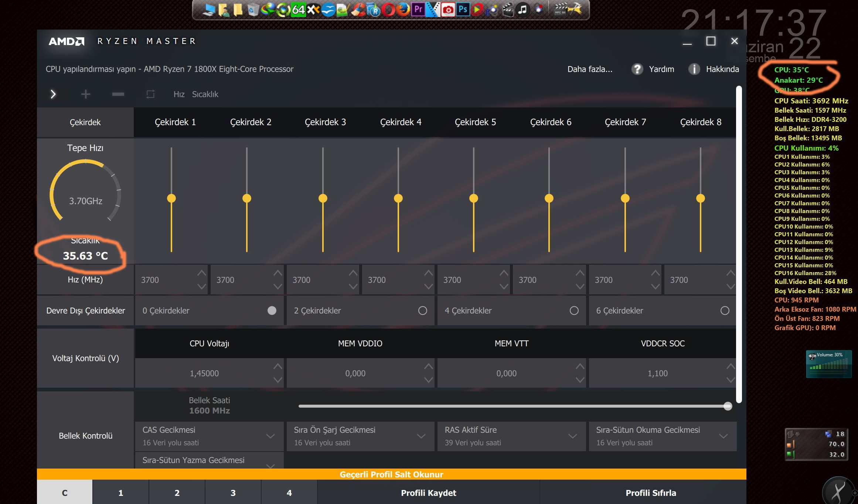The height and width of the screenshot is (504, 858).
Task: Click Bellek Saati slider handle
Action: 728,406
